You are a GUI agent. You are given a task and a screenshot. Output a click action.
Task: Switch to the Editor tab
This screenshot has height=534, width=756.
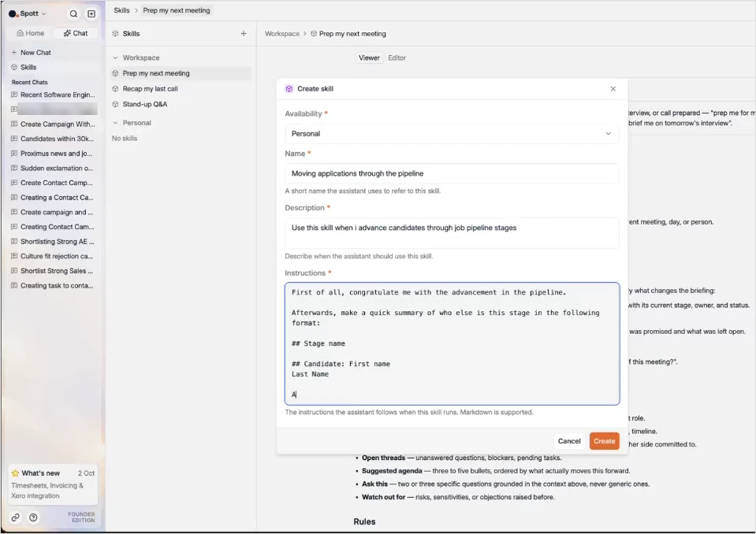point(397,57)
